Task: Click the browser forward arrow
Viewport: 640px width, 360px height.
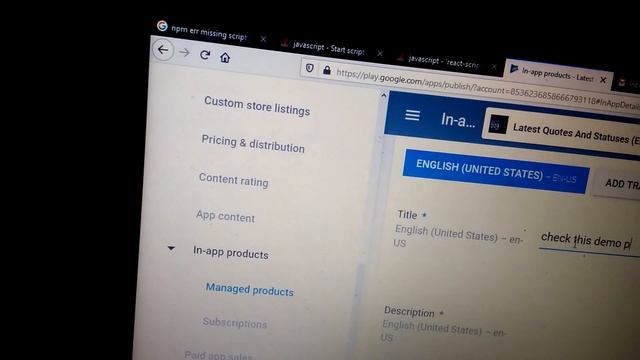Action: [x=184, y=52]
